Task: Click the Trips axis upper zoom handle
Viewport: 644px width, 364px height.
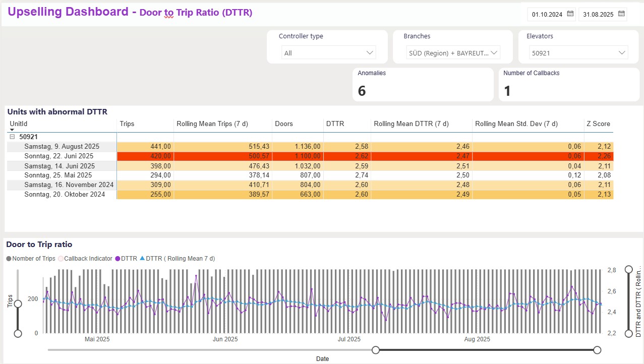Action: [18, 304]
